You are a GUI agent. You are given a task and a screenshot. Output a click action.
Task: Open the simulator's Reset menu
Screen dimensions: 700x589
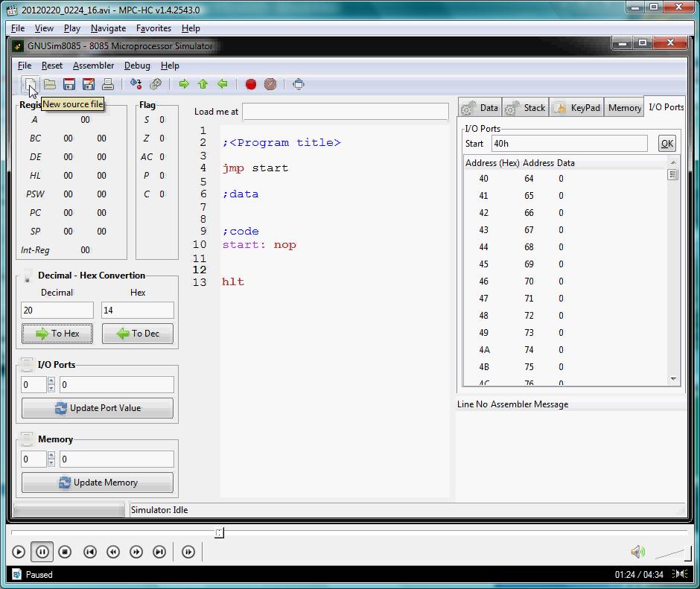click(52, 66)
